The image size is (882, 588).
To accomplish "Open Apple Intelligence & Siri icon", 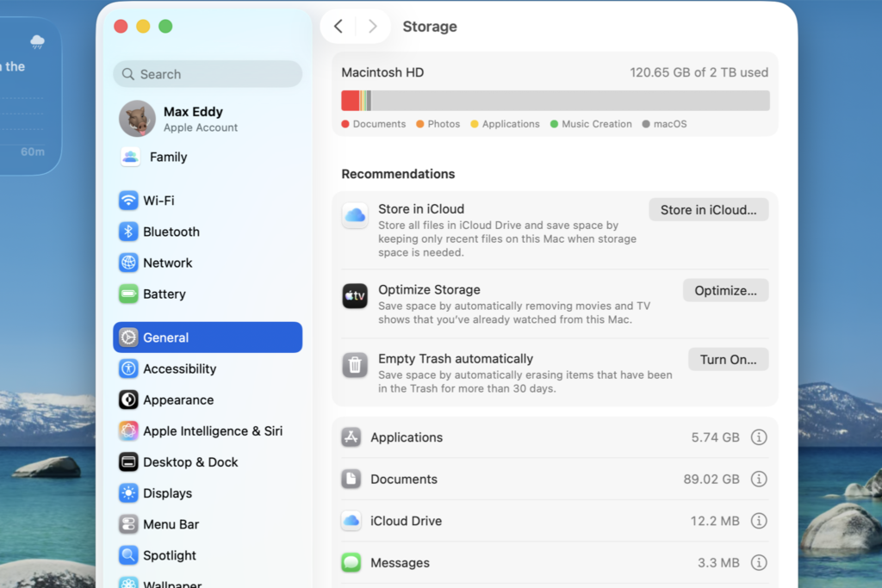I will [x=128, y=430].
